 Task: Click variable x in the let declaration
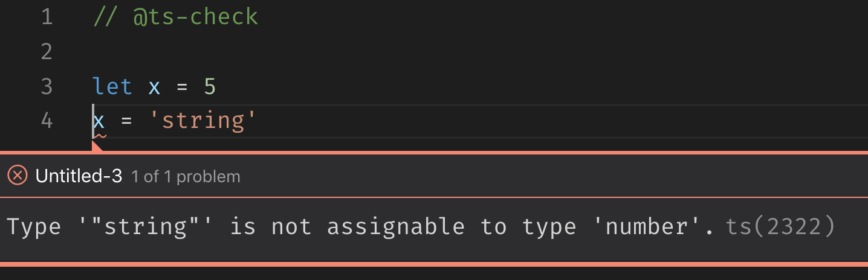[155, 87]
